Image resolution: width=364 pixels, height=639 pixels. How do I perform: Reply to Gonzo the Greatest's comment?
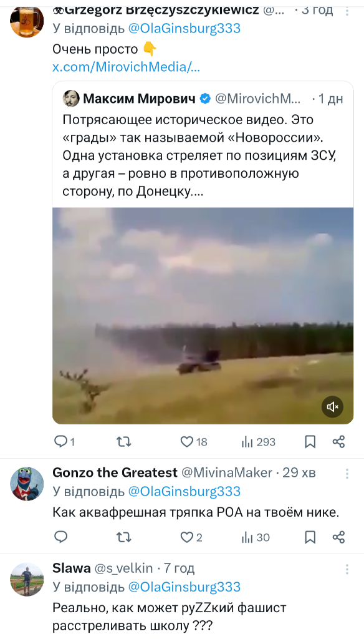(x=60, y=537)
